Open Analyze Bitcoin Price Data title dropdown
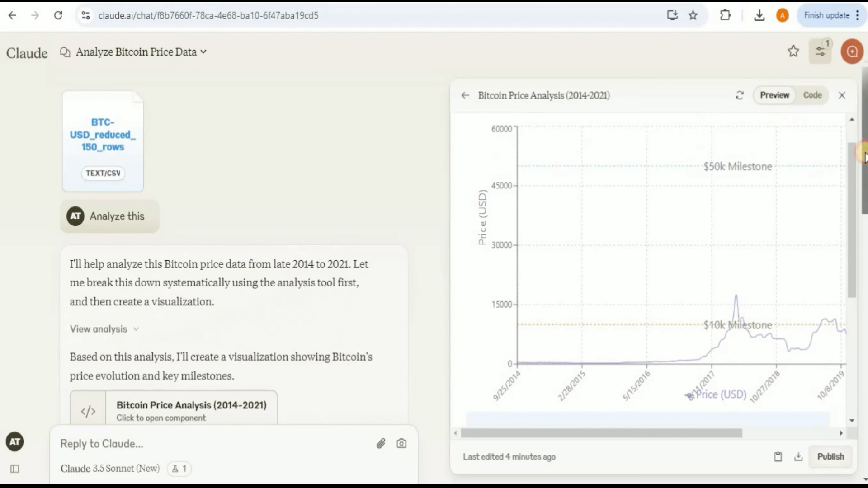Image resolution: width=868 pixels, height=488 pixels. (x=141, y=52)
